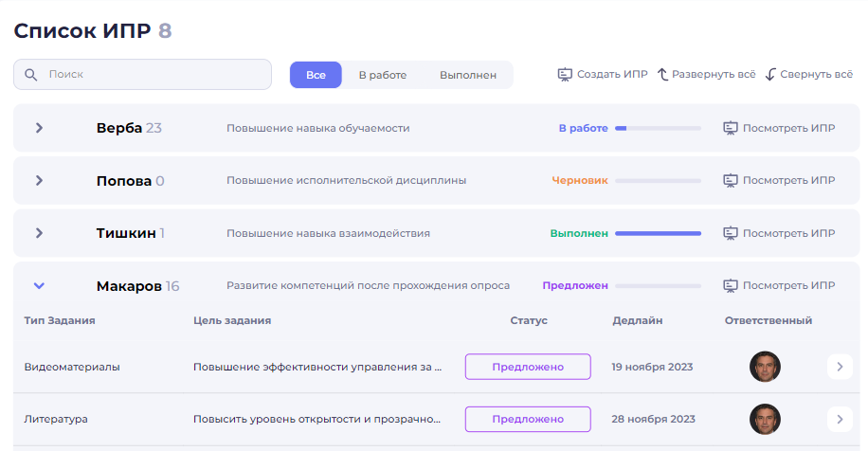The width and height of the screenshot is (868, 451).
Task: Click Посмотреть ИПР icon in Верба row
Action: [x=731, y=128]
